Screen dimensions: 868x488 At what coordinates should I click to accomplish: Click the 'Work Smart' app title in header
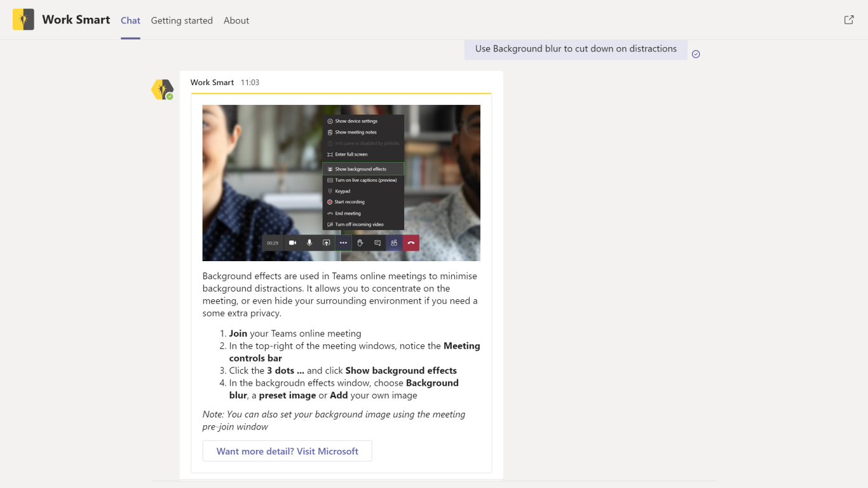click(76, 20)
